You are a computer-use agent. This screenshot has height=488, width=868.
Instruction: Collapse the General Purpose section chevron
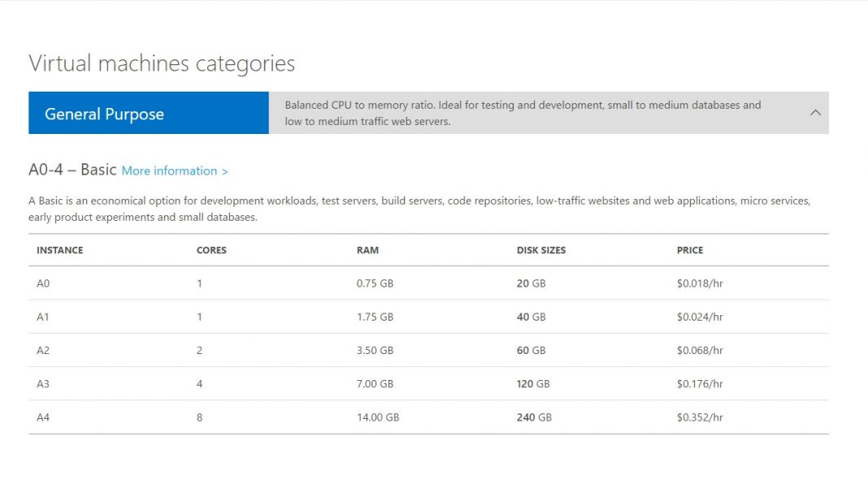(x=815, y=113)
